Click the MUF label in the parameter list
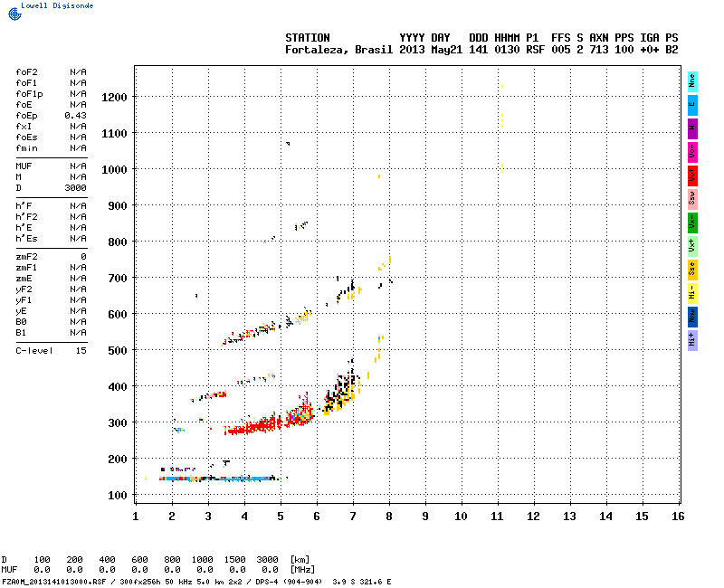Image resolution: width=724 pixels, height=588 pixels. pyautogui.click(x=24, y=166)
